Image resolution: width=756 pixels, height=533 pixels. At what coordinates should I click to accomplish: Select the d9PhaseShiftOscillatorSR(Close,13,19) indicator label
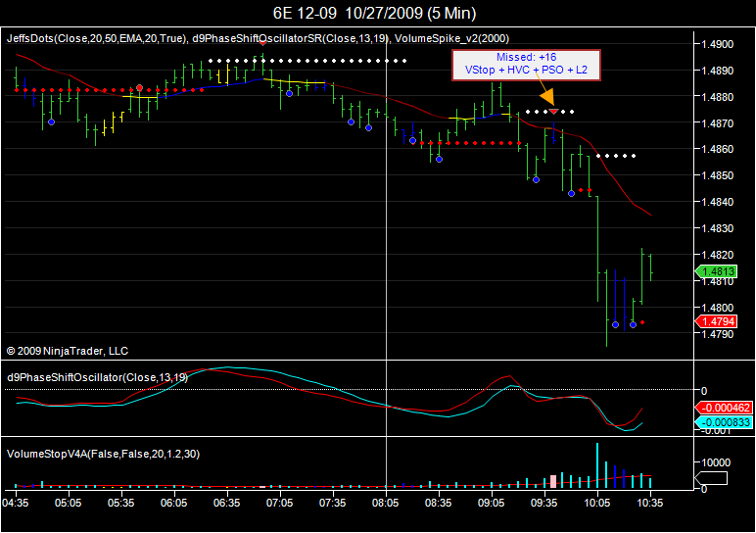click(x=291, y=38)
